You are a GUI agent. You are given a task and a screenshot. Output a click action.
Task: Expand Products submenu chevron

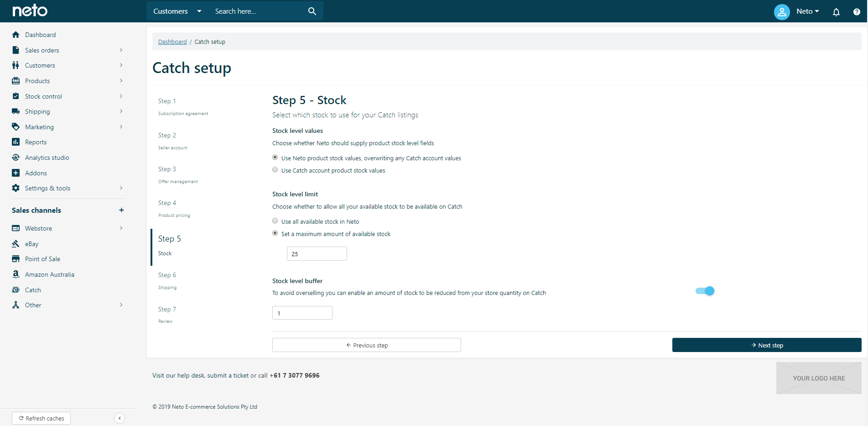click(121, 81)
